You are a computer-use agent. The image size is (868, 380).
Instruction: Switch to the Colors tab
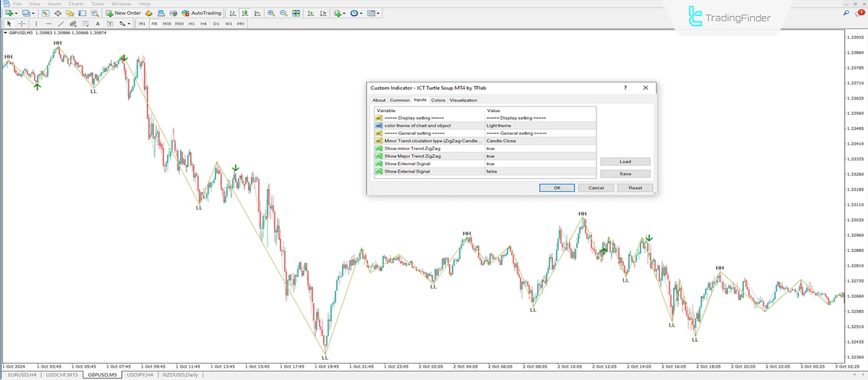pos(438,100)
